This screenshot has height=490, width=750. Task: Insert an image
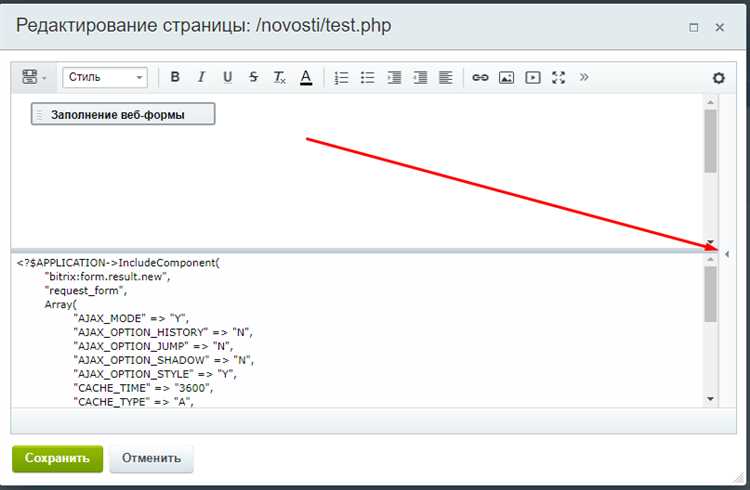pyautogui.click(x=507, y=77)
